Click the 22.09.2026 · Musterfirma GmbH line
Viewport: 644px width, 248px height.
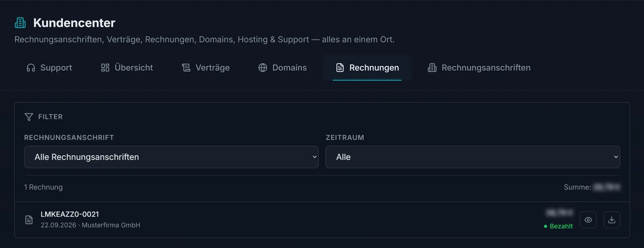click(x=90, y=225)
